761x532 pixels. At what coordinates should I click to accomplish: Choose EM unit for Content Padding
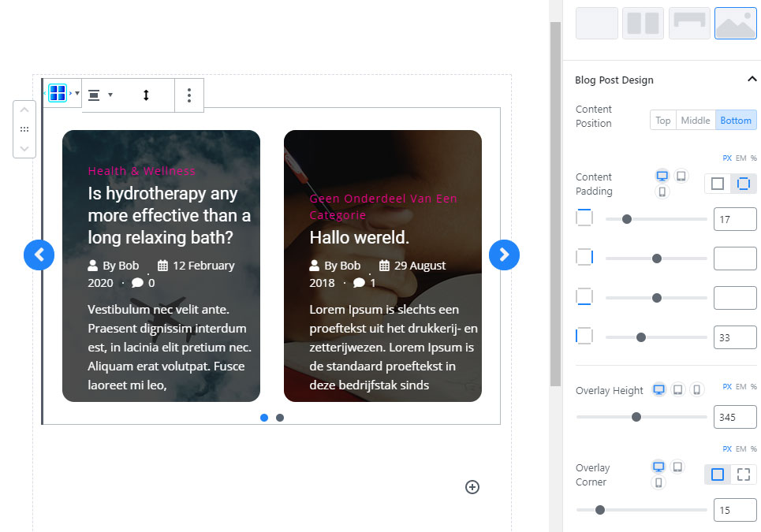741,158
